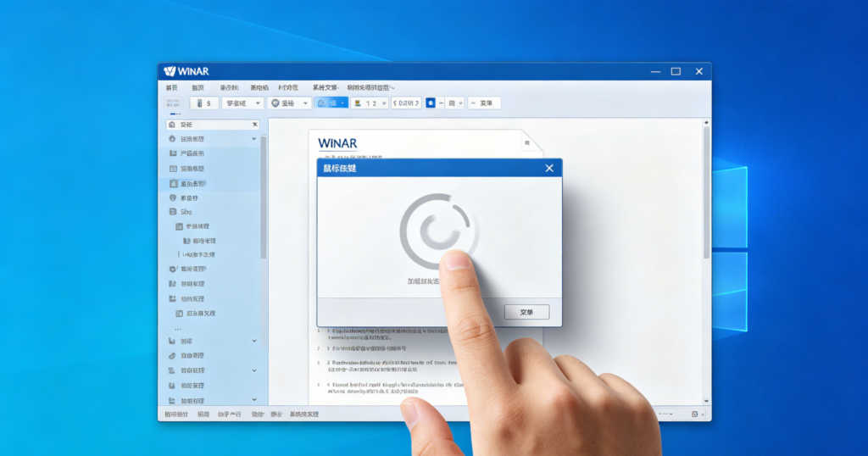Click the blue square icon in the toolbar
The width and height of the screenshot is (868, 456).
click(430, 103)
